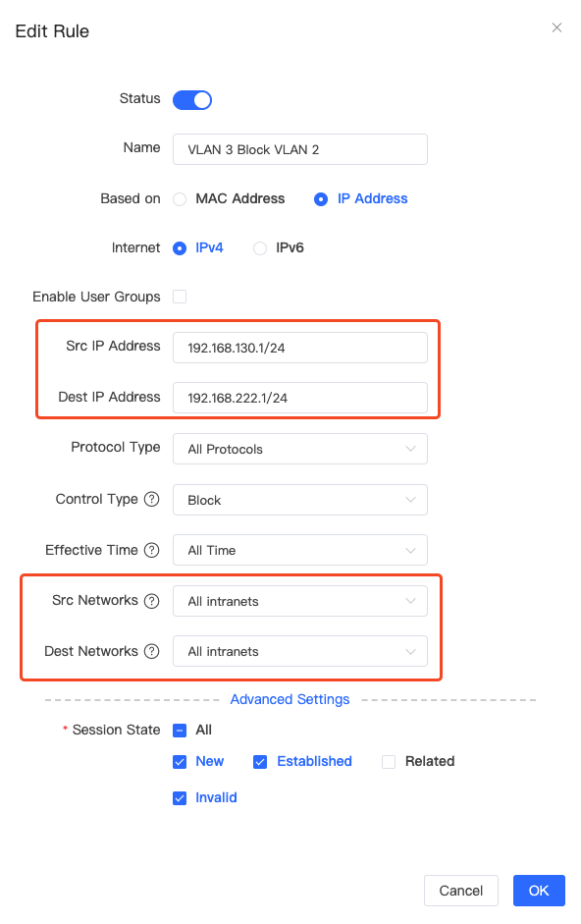This screenshot has height=924, width=581.
Task: Check the Enable User Groups checkbox
Action: click(180, 297)
